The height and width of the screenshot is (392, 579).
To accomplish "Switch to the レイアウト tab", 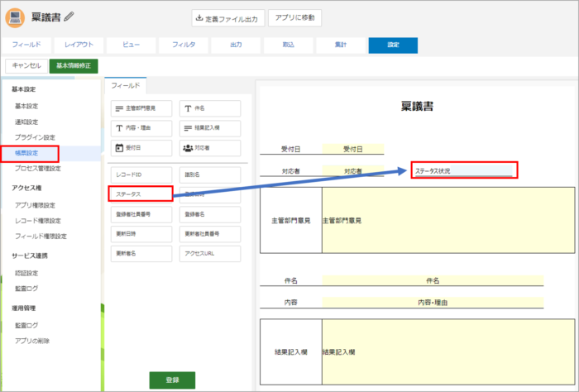I will click(x=79, y=45).
